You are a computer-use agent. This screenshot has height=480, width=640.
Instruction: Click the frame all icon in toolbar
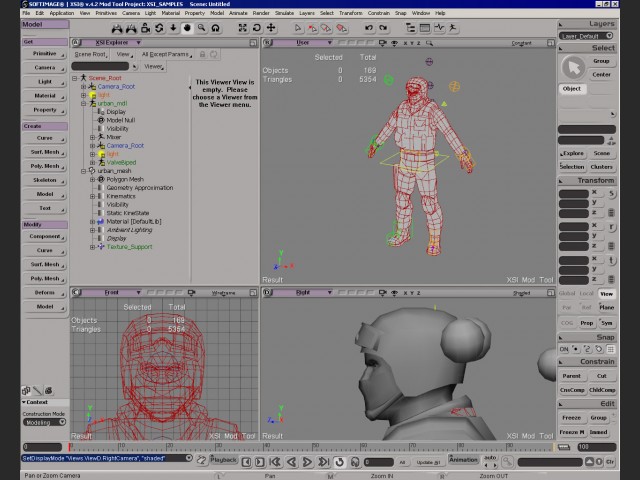point(243,28)
